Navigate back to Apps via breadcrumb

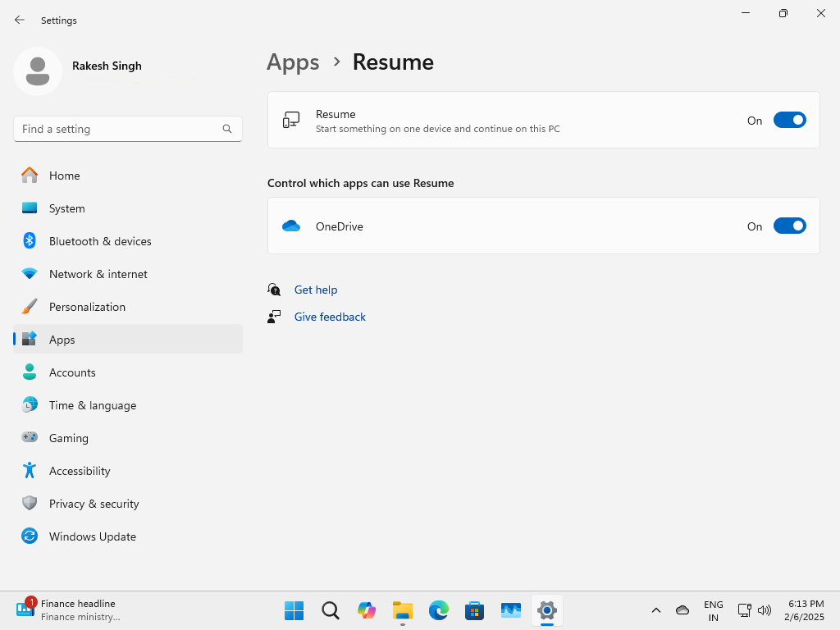293,62
